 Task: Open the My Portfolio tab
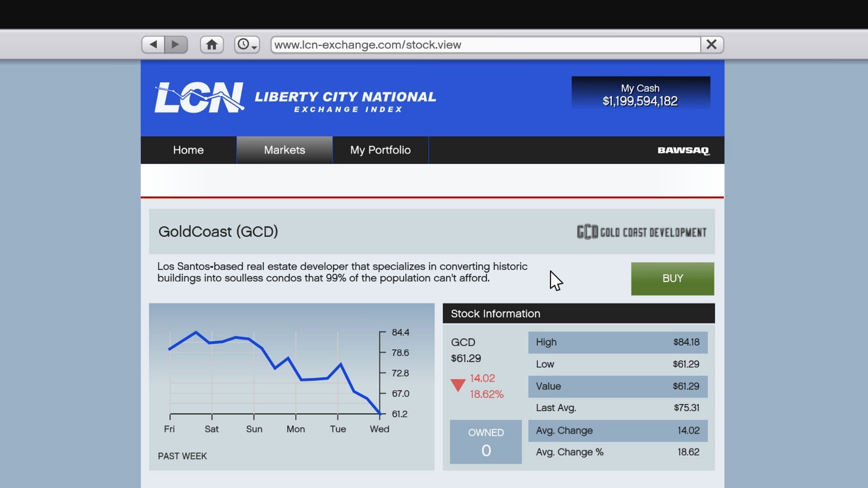coord(380,150)
